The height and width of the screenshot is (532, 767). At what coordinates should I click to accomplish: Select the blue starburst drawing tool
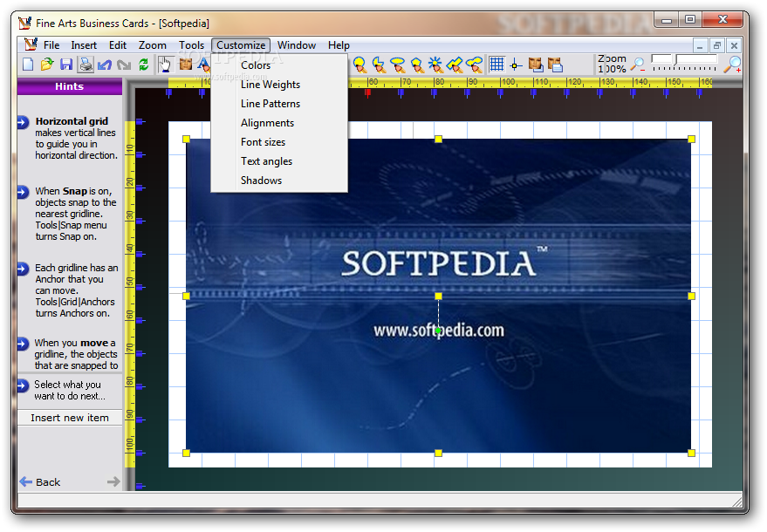pos(435,64)
